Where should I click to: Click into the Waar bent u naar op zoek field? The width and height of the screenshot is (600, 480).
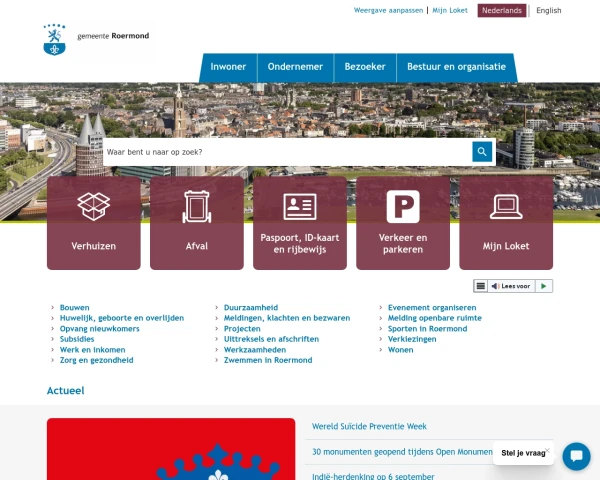(287, 152)
